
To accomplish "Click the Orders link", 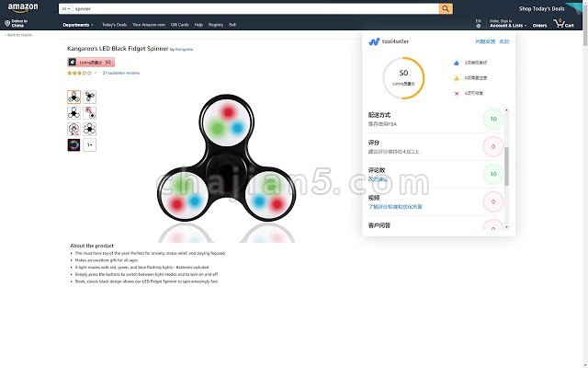I will (x=539, y=26).
